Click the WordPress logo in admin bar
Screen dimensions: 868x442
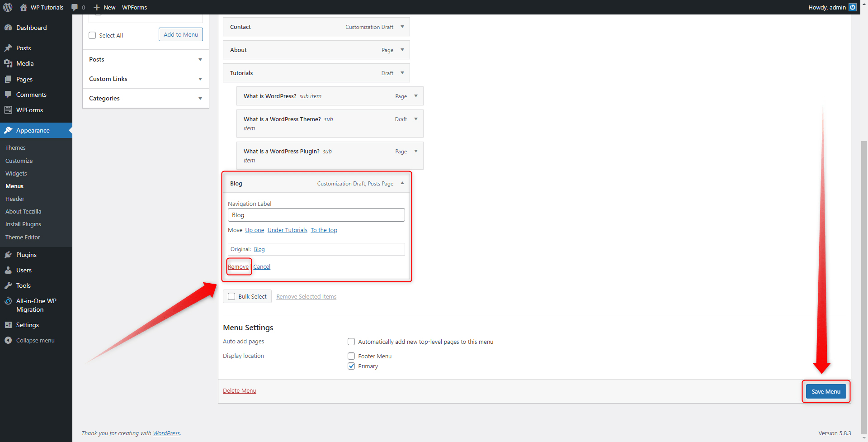(8, 7)
